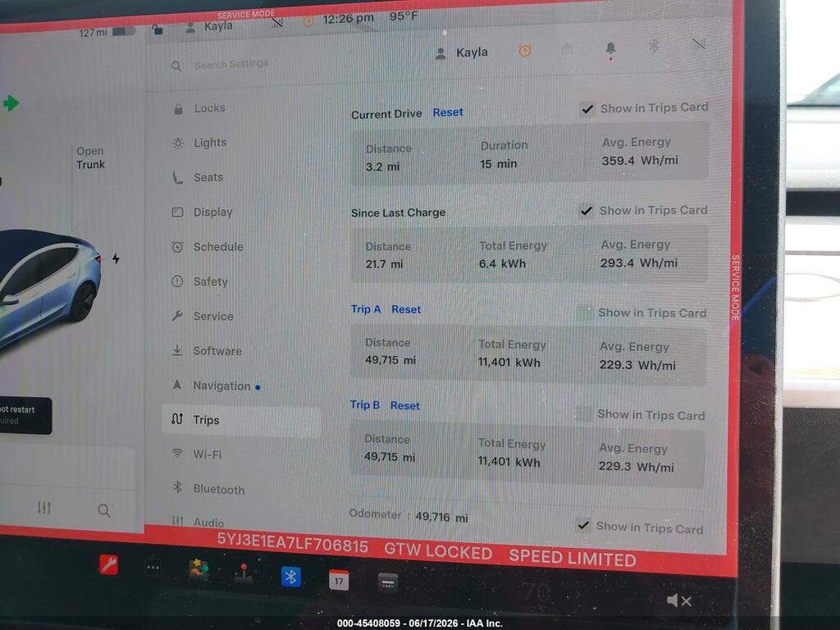Screen dimensions: 840x630
Task: Click the lock icon in top status bar
Action: pyautogui.click(x=157, y=30)
